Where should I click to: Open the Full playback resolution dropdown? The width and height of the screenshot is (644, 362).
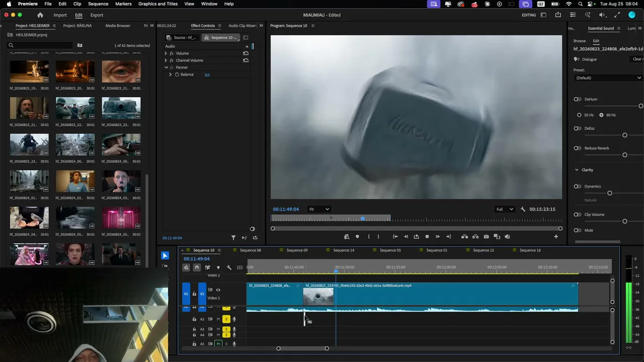505,209
